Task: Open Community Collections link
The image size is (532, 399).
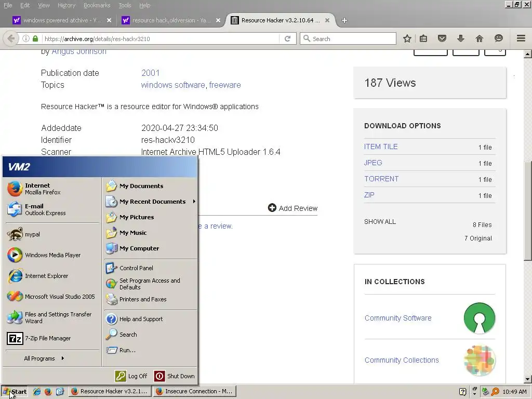Action: pos(402,360)
